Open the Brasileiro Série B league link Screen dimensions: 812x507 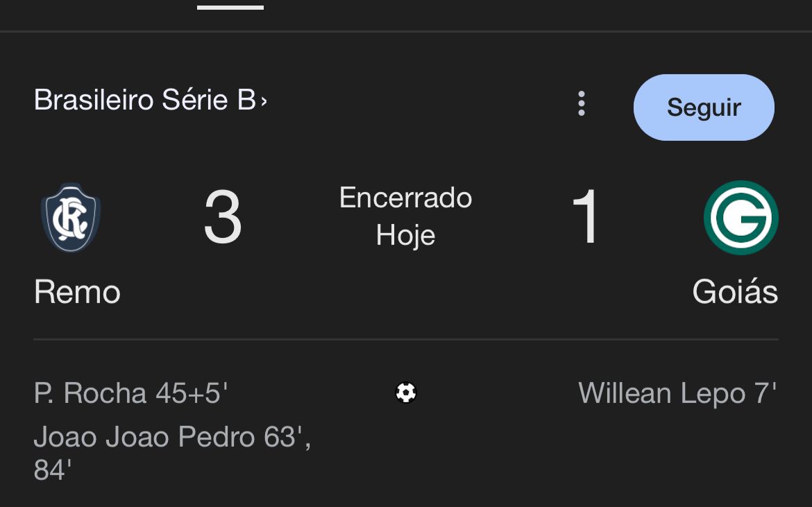pyautogui.click(x=144, y=101)
